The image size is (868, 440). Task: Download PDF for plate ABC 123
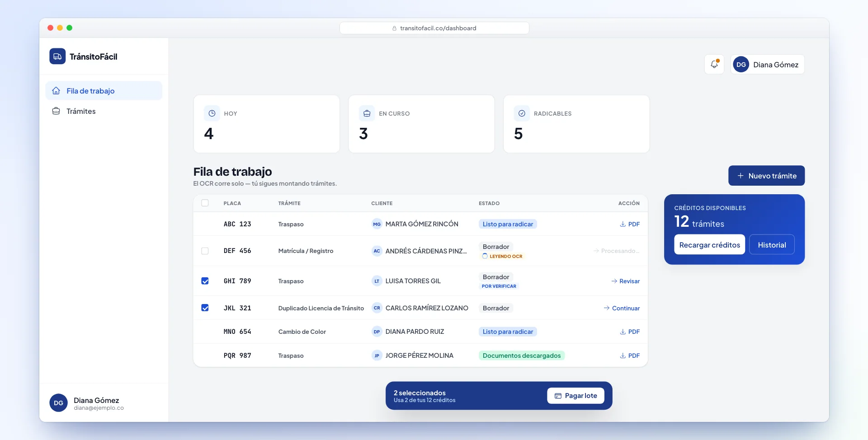click(x=630, y=224)
